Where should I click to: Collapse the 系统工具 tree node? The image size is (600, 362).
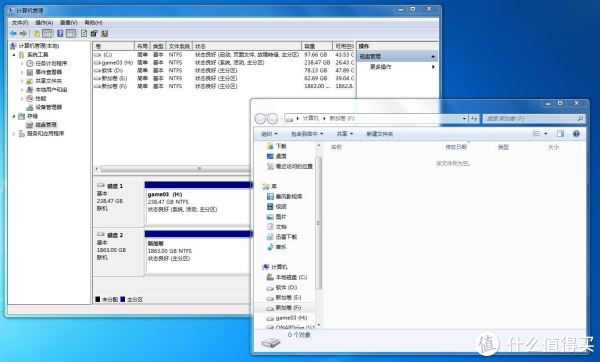[14, 55]
